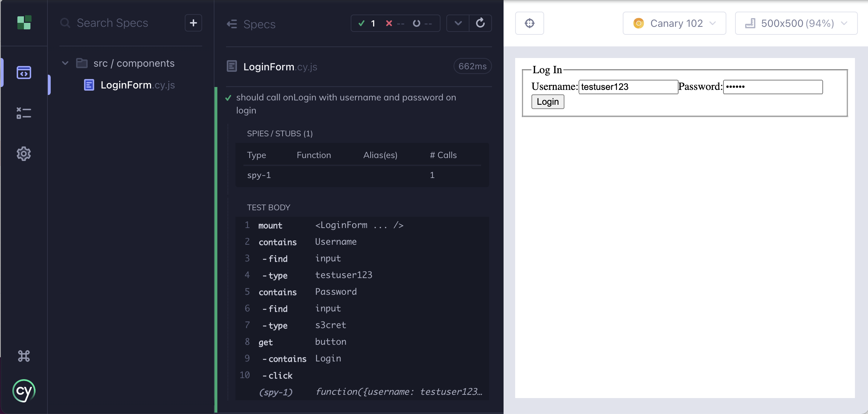Click the spy-1 row in stubs table
This screenshot has height=414, width=868.
pos(362,175)
